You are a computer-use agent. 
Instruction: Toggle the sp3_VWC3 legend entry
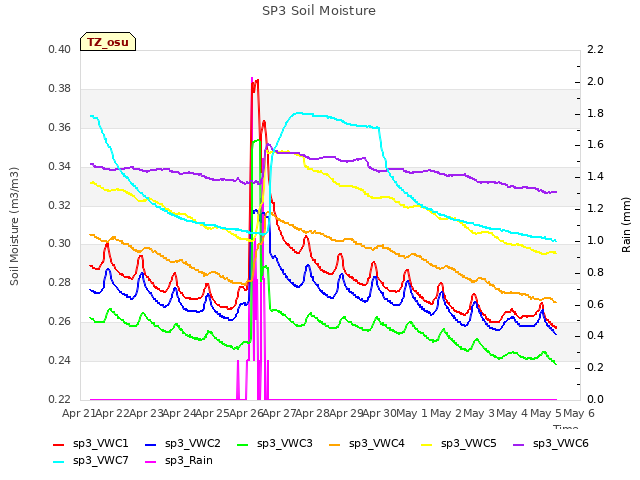click(x=275, y=443)
